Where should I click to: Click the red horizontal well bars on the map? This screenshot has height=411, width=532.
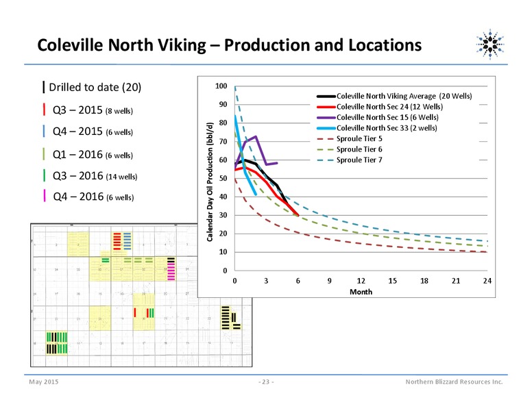point(117,241)
